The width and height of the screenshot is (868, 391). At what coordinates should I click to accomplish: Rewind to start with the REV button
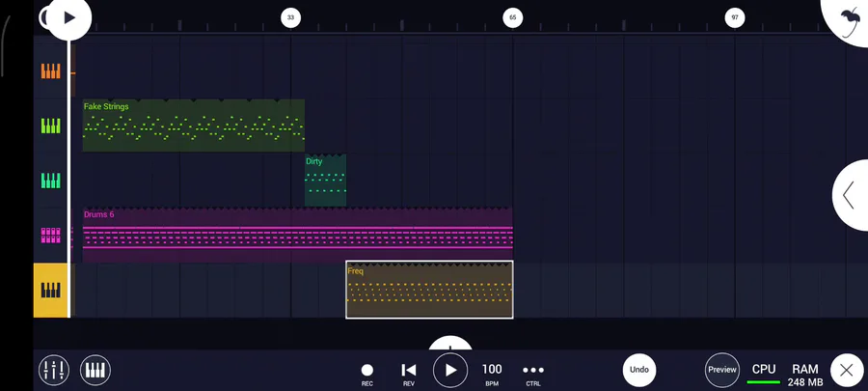coord(409,374)
